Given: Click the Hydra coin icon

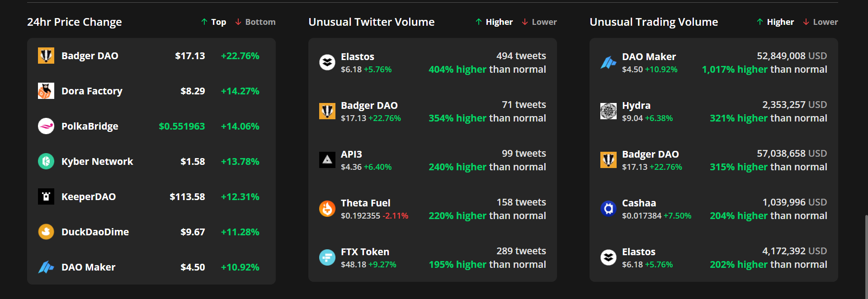Looking at the screenshot, I should coord(609,111).
